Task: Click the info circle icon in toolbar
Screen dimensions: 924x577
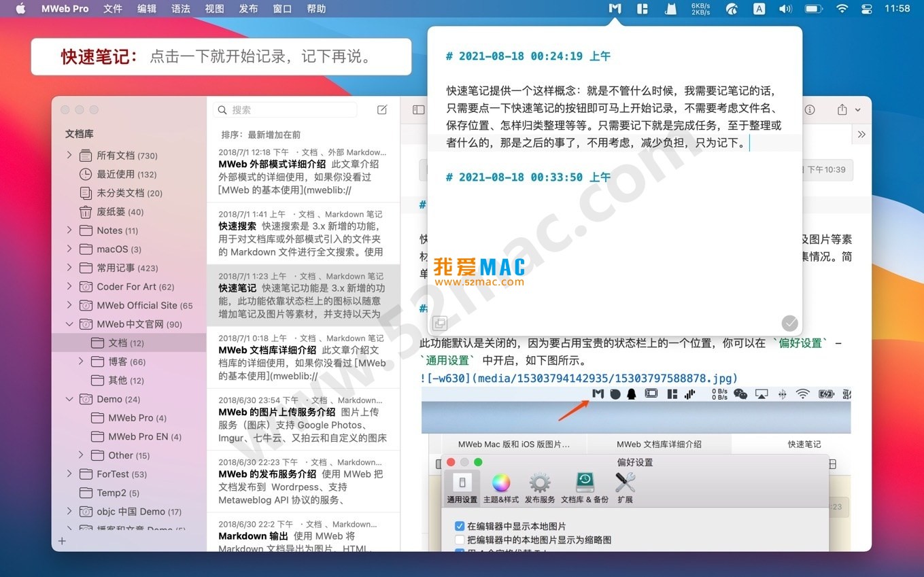Action: [x=810, y=109]
